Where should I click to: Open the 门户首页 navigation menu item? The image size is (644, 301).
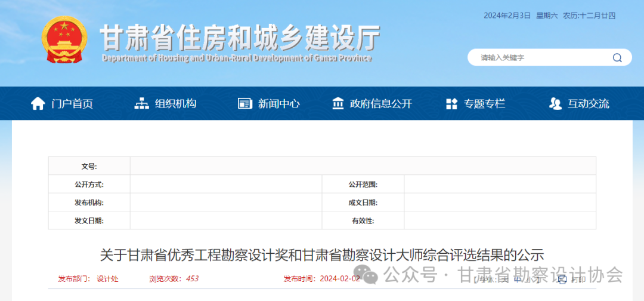tap(72, 103)
